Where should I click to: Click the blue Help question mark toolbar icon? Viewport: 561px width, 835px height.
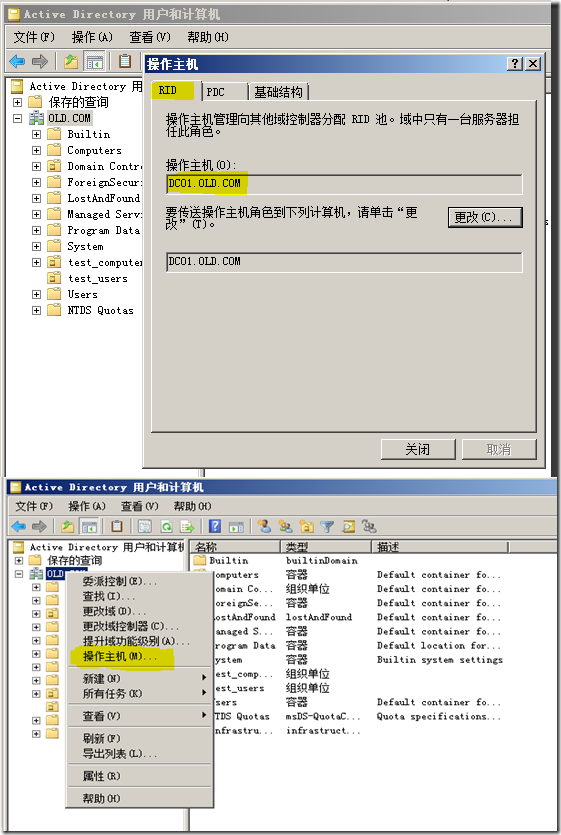[x=215, y=527]
